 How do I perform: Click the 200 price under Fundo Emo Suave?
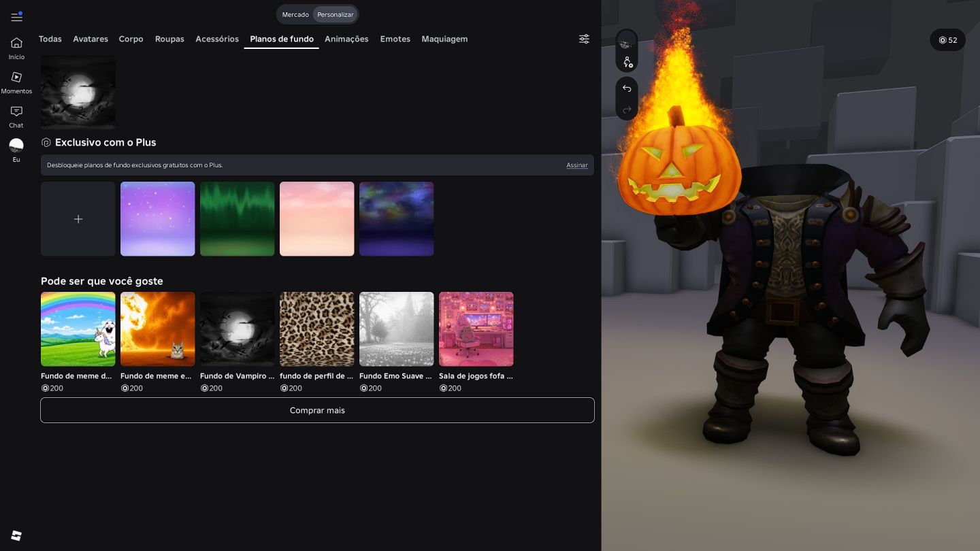[x=371, y=388]
